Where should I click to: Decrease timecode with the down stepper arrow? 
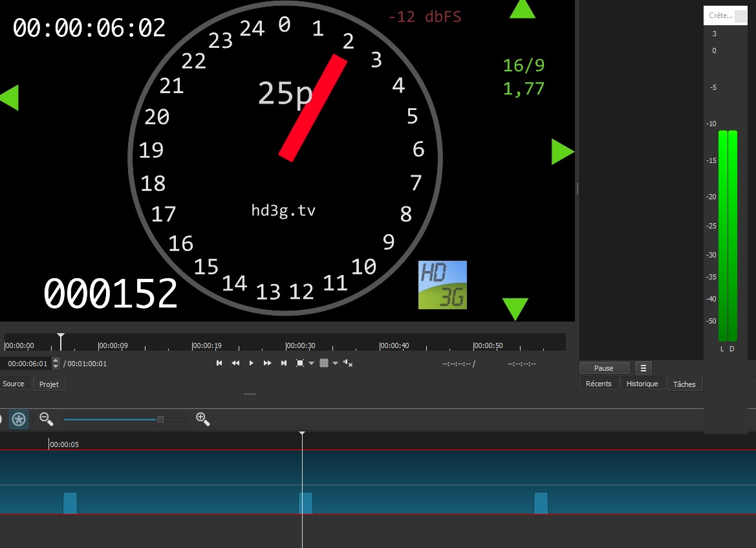[56, 367]
